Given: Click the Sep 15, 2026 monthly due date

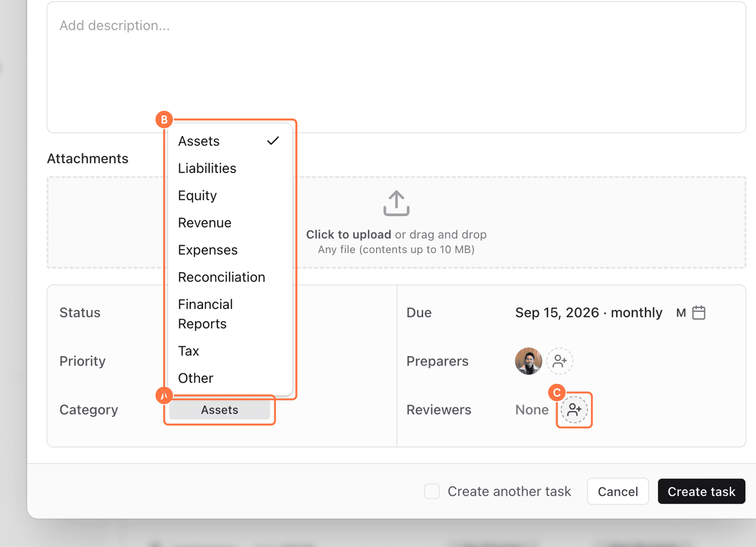Looking at the screenshot, I should coord(588,313).
